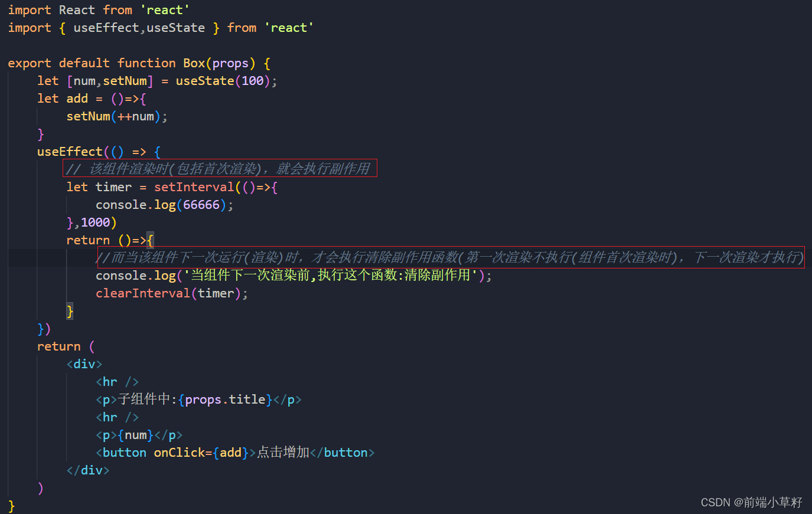Click the button line with 'onClick={add}'
812x514 pixels.
235,453
